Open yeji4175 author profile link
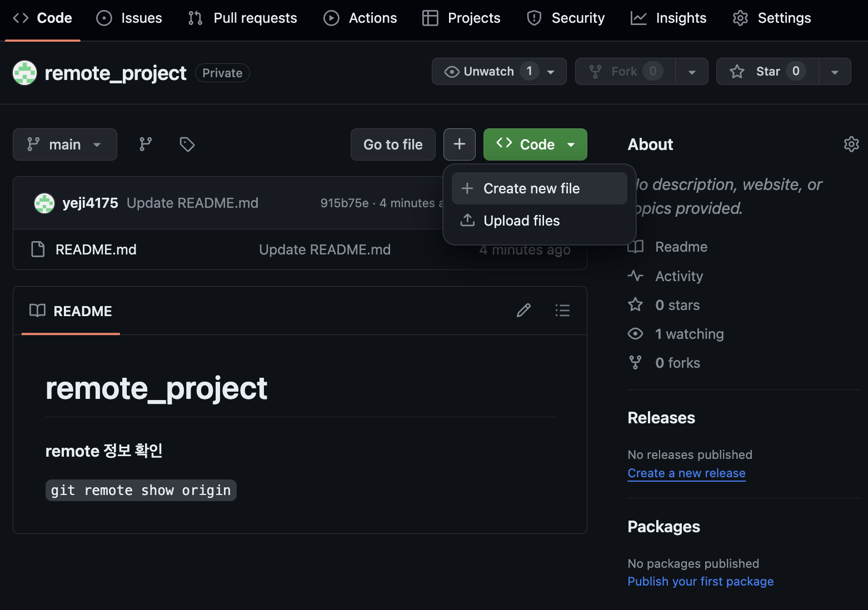 [x=90, y=203]
